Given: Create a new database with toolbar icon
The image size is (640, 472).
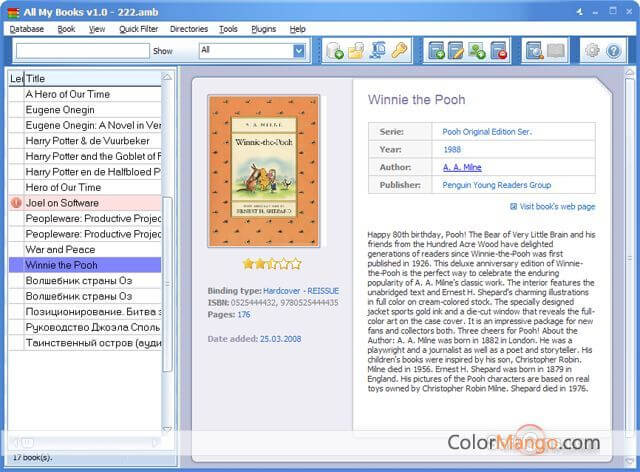Looking at the screenshot, I should tap(335, 51).
